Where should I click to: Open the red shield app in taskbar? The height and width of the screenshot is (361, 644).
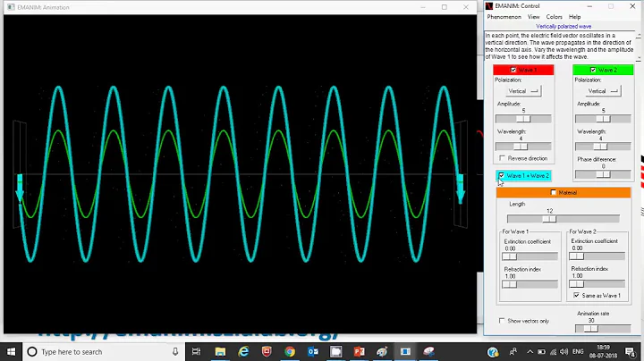pyautogui.click(x=267, y=351)
